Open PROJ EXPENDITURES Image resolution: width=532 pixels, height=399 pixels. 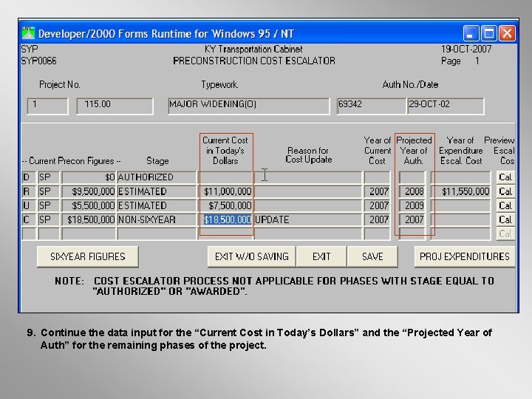pos(465,256)
